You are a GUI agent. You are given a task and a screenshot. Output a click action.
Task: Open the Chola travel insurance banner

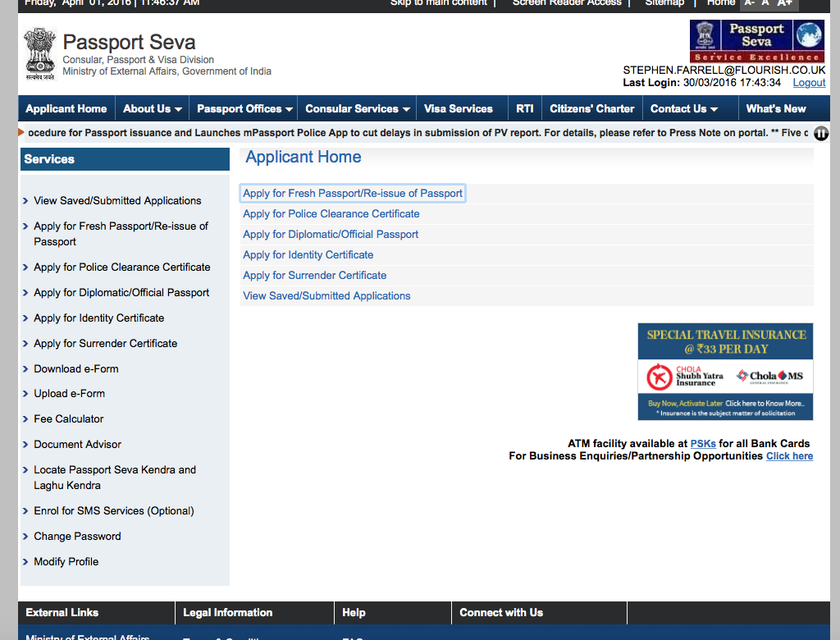pyautogui.click(x=725, y=372)
